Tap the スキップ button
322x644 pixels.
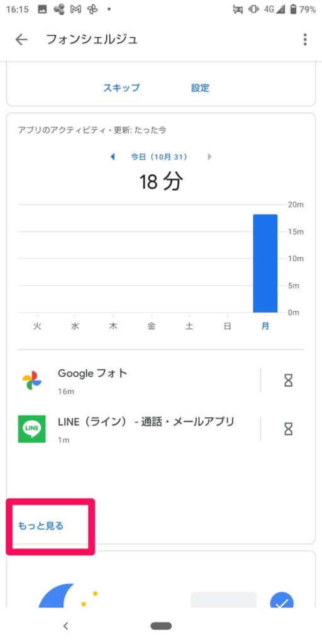tap(121, 87)
